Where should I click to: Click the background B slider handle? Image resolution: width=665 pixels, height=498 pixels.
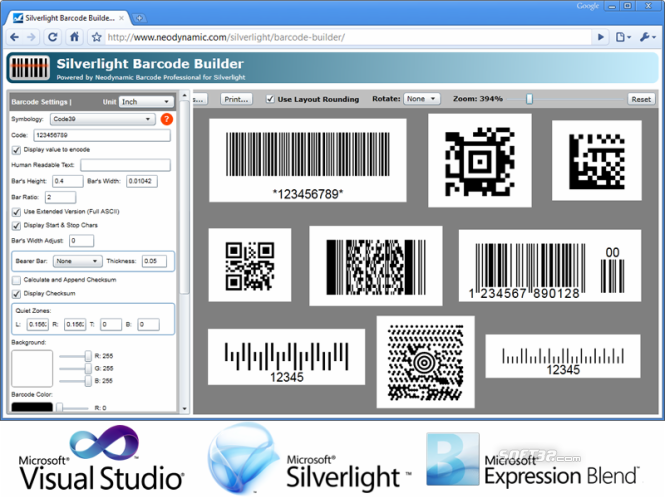tap(88, 381)
